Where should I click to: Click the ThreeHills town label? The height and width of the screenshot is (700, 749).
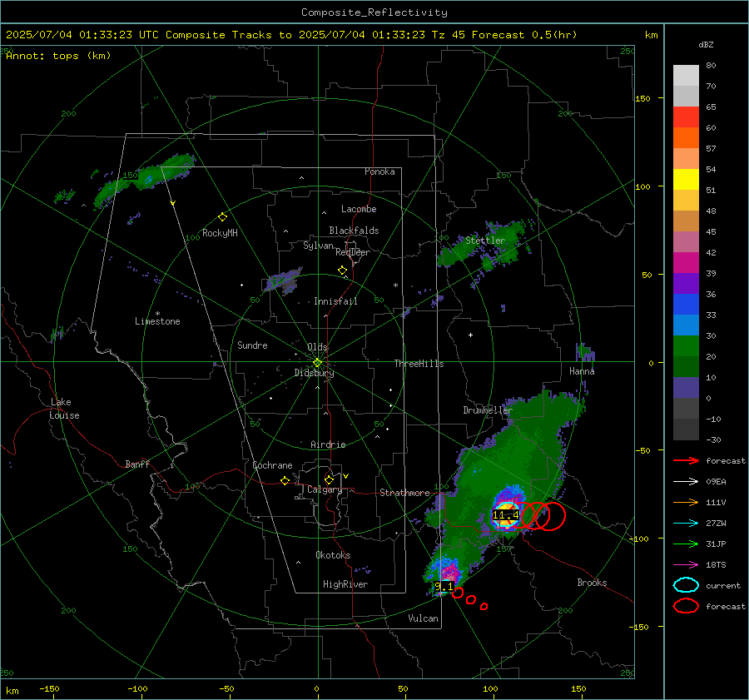pyautogui.click(x=419, y=364)
